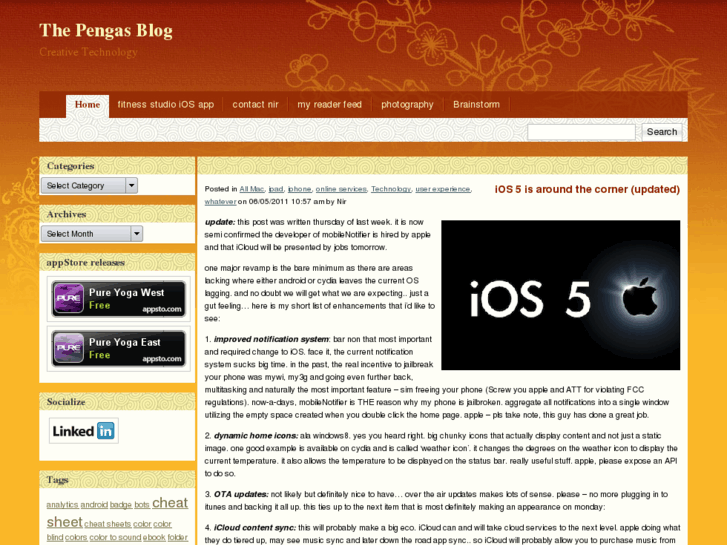Navigate to the photography page
727x545 pixels.
click(407, 105)
